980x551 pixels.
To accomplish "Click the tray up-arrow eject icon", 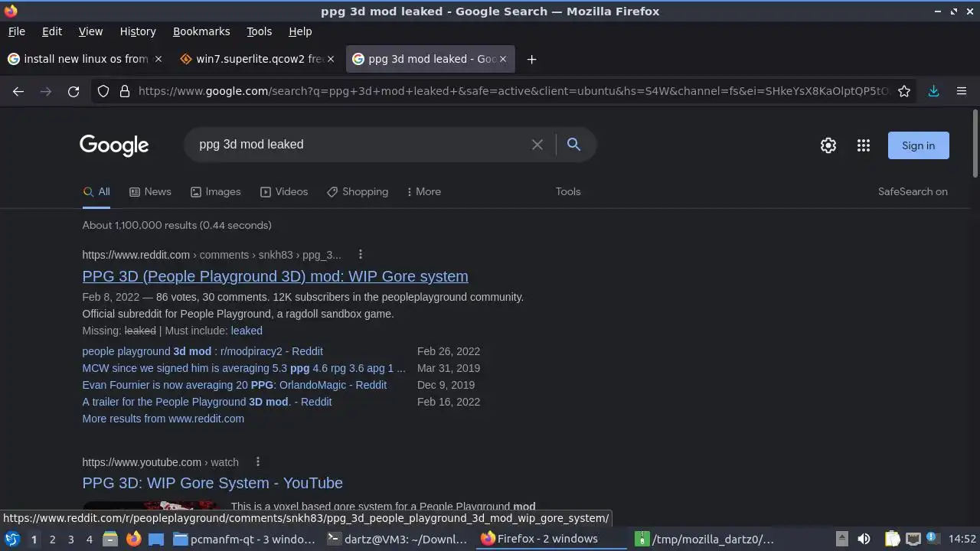I will pos(841,539).
